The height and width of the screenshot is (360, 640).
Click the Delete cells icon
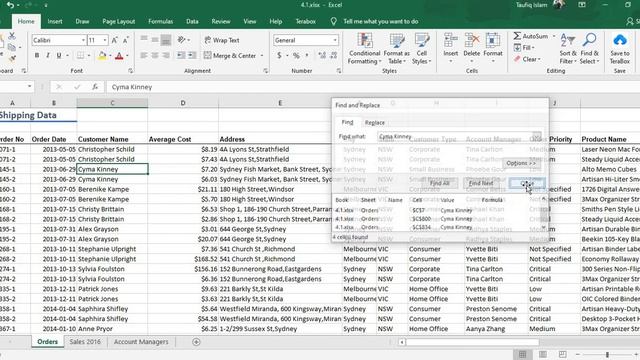[471, 49]
